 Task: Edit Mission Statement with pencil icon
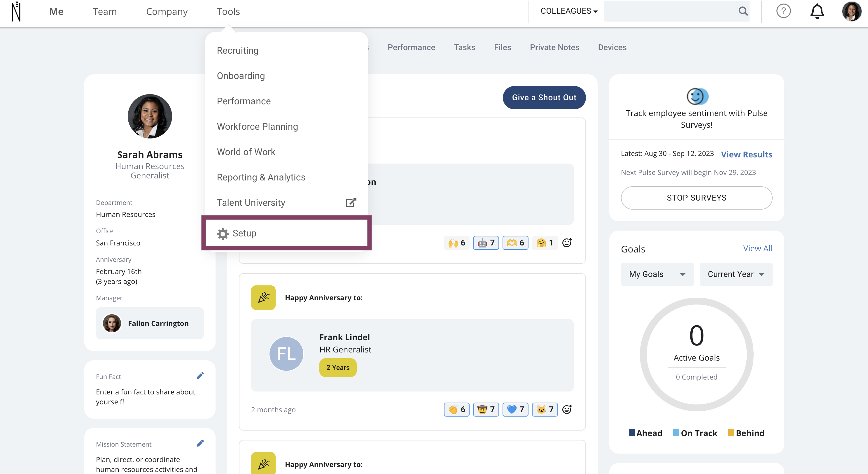200,443
